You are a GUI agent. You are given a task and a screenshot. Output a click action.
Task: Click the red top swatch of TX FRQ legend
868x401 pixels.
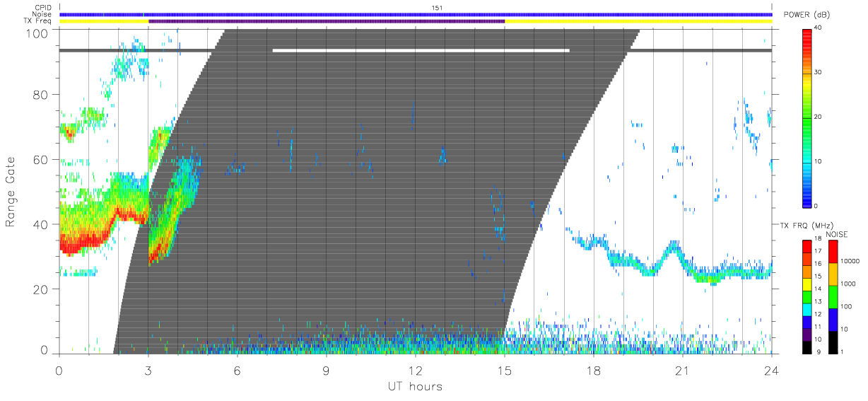pyautogui.click(x=807, y=245)
